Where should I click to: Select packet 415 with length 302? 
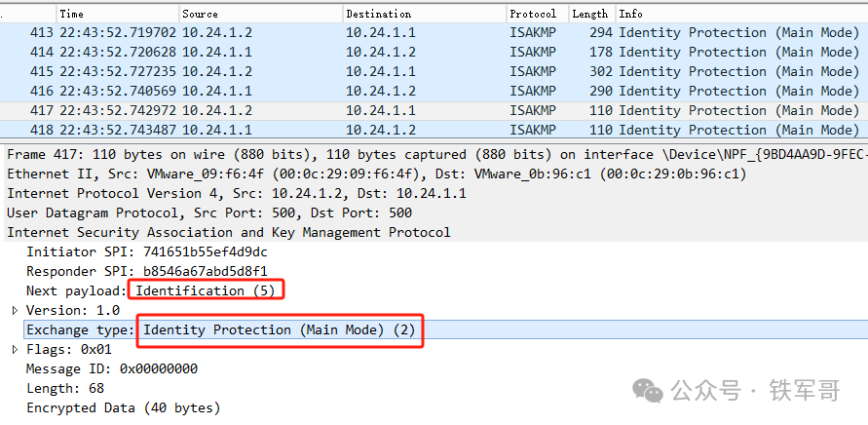pyautogui.click(x=434, y=71)
